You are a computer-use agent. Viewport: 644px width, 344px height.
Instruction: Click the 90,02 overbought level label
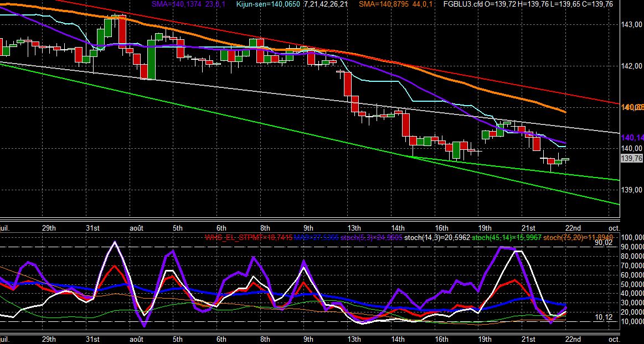click(604, 243)
